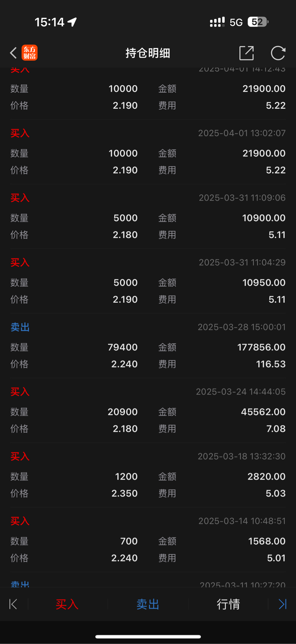Open the 卖出 record from 2025-03-28 15:00:01
The width and height of the screenshot is (296, 644).
coord(148,346)
